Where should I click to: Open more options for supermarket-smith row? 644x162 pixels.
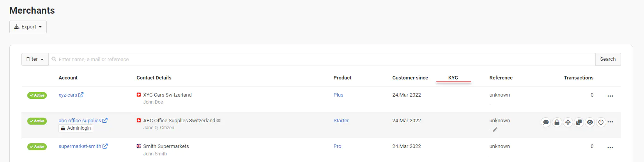(x=610, y=147)
